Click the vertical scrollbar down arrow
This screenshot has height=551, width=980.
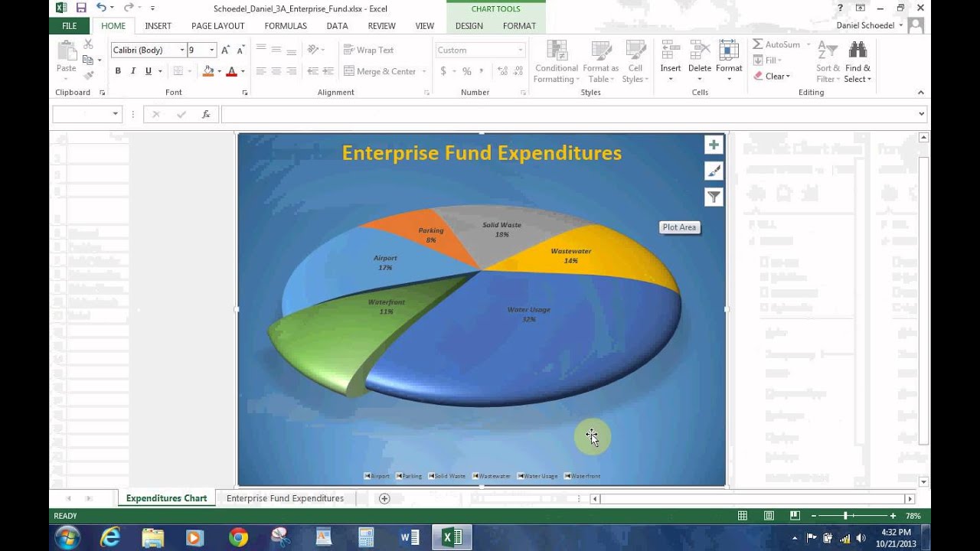(x=923, y=482)
